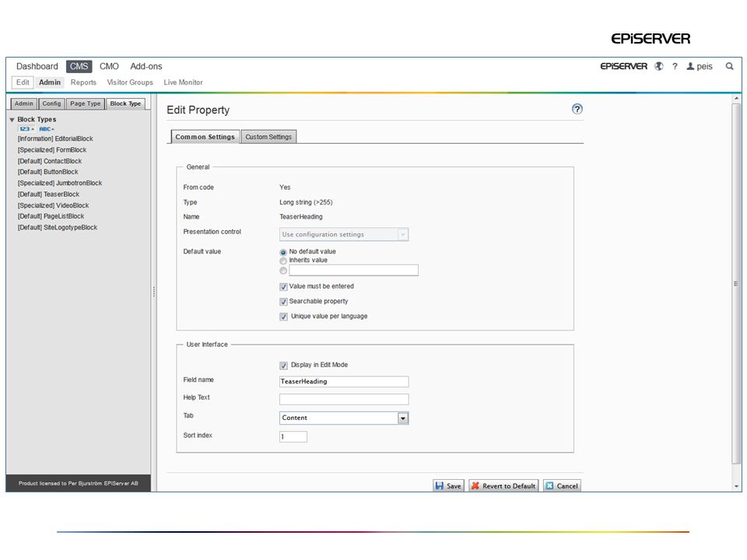The width and height of the screenshot is (747, 560).
Task: Select [Information] EditorialBlock
Action: pyautogui.click(x=55, y=138)
